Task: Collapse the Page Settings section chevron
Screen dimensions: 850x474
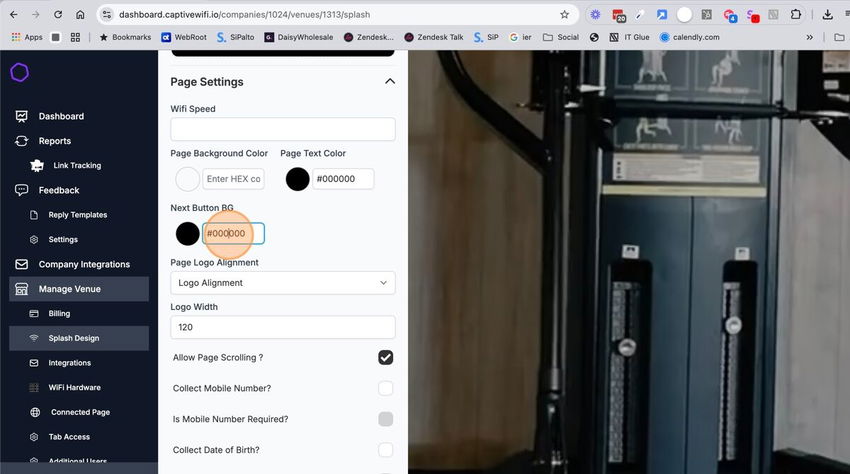Action: [390, 81]
